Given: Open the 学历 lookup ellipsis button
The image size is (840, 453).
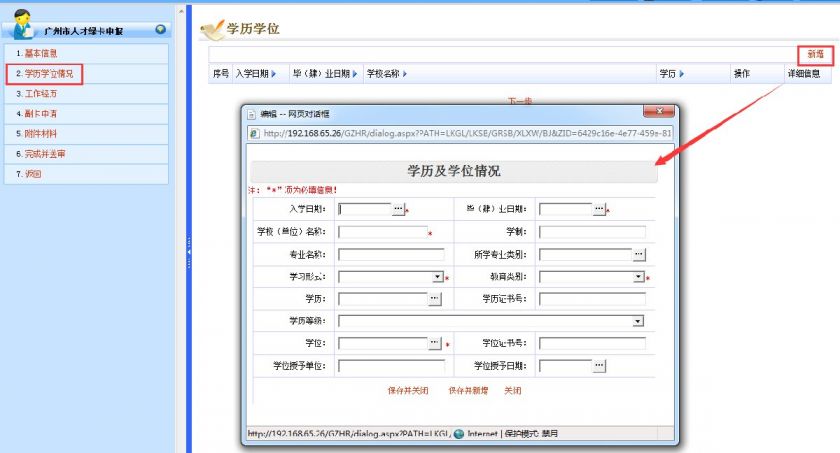Looking at the screenshot, I should [x=434, y=299].
